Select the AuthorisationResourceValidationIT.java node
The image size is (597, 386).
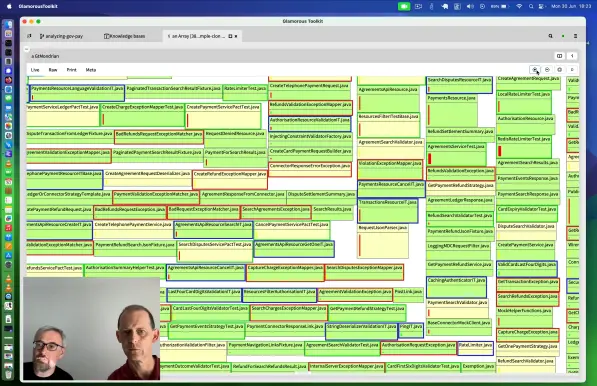point(310,124)
